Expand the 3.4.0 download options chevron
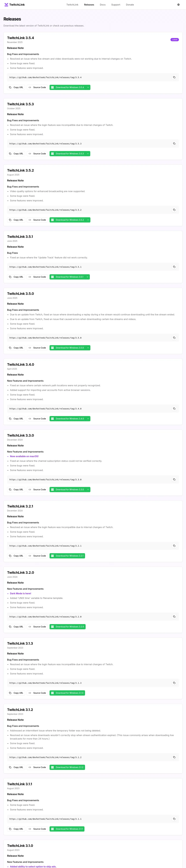The image size is (186, 868). pos(88,419)
